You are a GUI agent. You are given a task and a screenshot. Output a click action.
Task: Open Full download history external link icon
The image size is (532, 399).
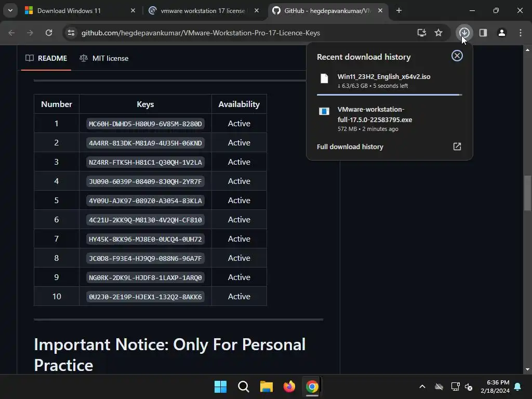457,147
